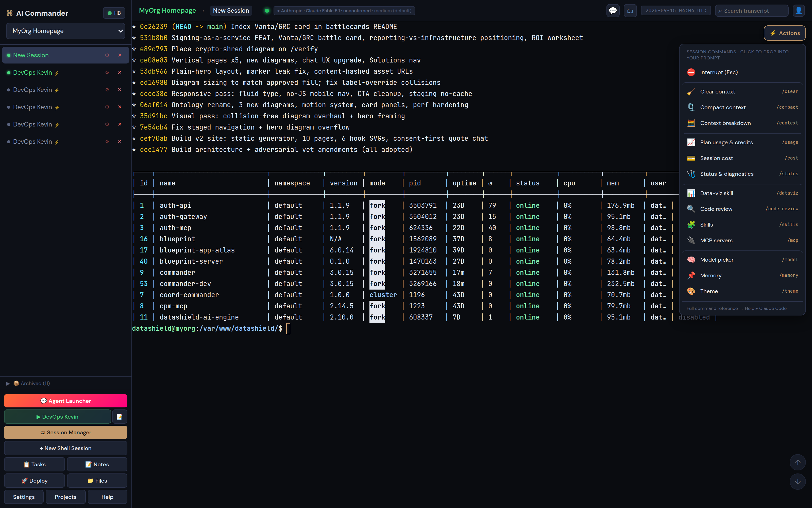Open Projects
Screen dimensions: 812x508
coord(65,497)
